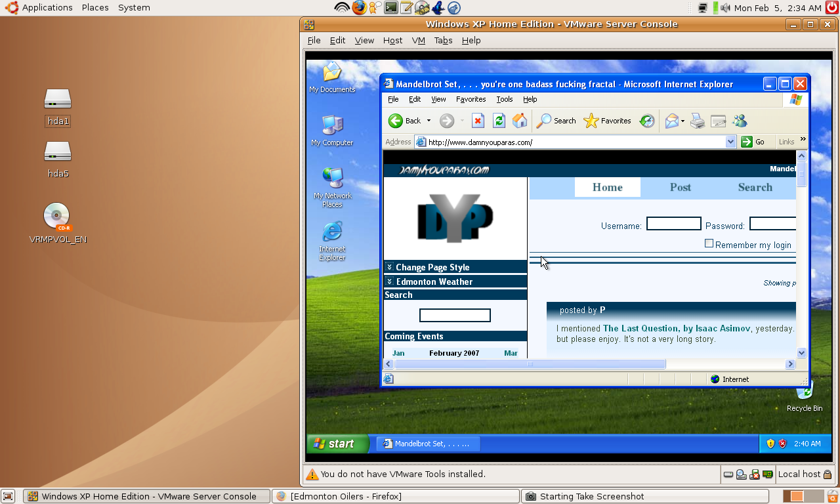The height and width of the screenshot is (504, 840).
Task: Click in the Username input field
Action: coord(674,224)
